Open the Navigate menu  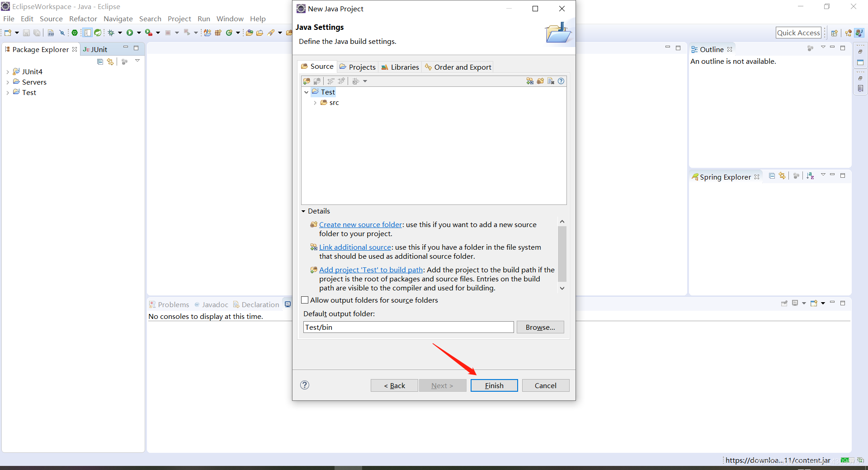(x=118, y=19)
